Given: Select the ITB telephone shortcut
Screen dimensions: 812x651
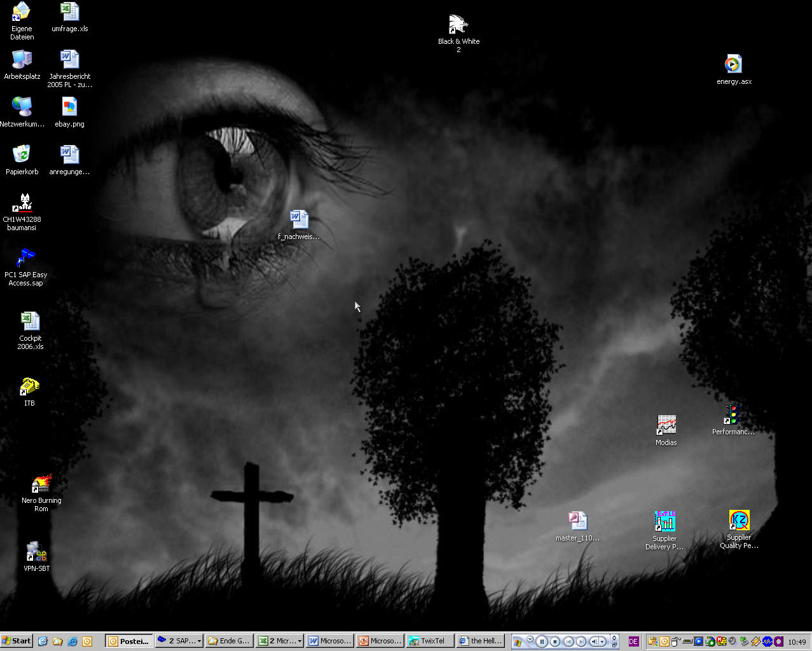Looking at the screenshot, I should [x=29, y=387].
